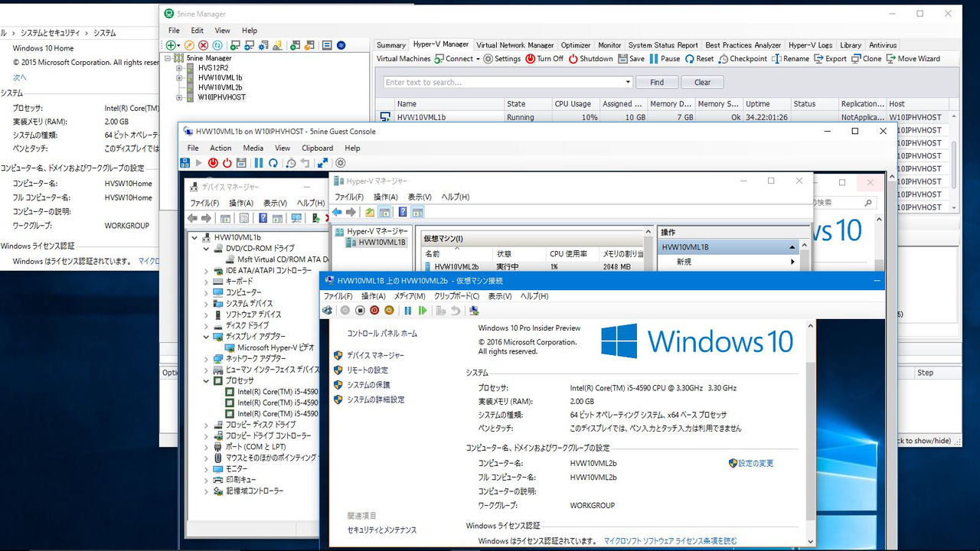Click Checkpoint in the 5nine virtual machines toolbar
Viewport: 980px width, 551px height.
pos(743,59)
